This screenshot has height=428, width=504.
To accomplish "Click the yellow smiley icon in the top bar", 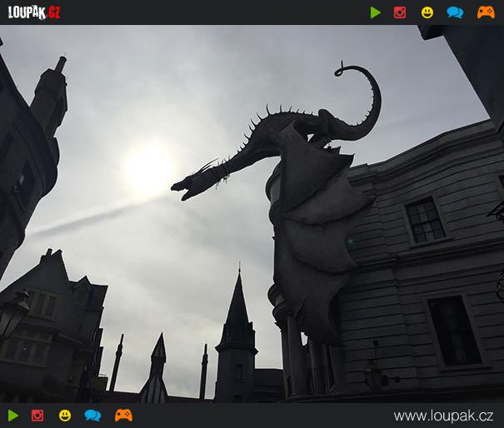I will point(427,12).
